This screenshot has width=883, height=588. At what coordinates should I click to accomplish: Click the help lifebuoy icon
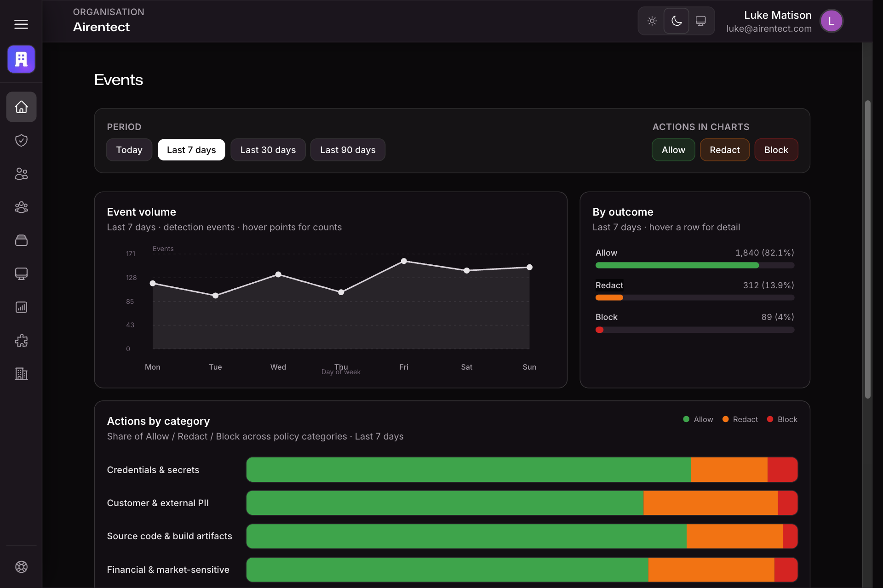(21, 567)
